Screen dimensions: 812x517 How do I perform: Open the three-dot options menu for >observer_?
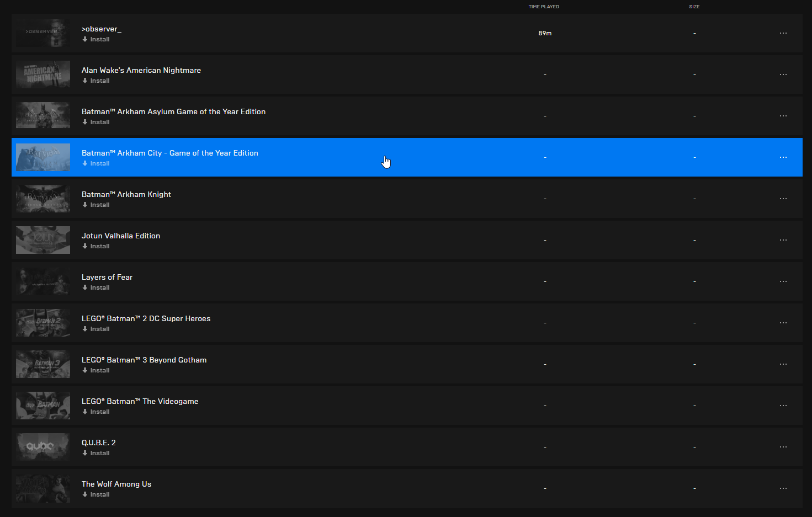pos(783,33)
